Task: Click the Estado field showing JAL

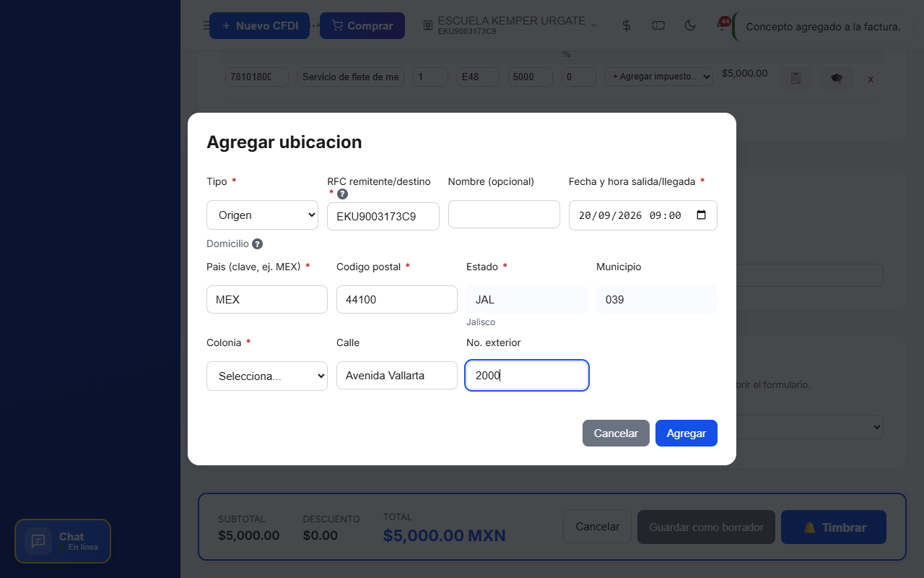Action: (527, 299)
